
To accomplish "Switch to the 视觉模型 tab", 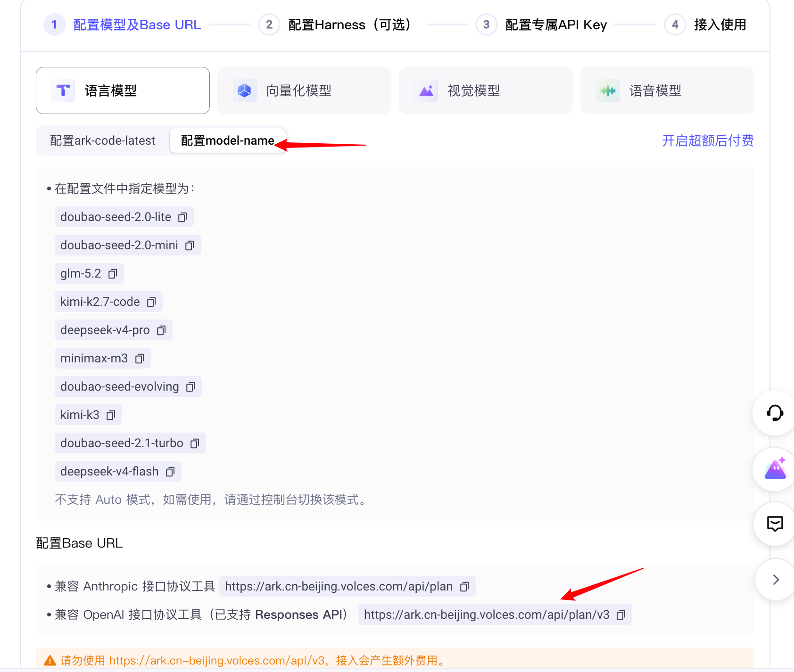I will [486, 90].
